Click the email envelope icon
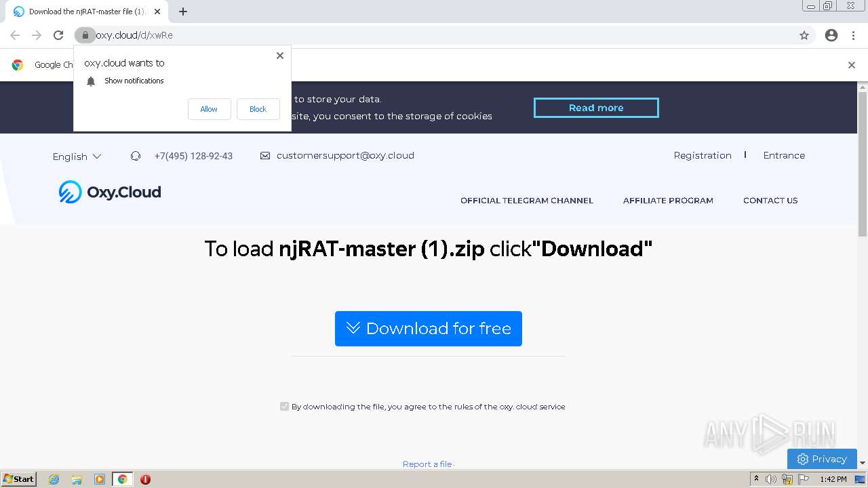The width and height of the screenshot is (868, 488). [x=265, y=156]
